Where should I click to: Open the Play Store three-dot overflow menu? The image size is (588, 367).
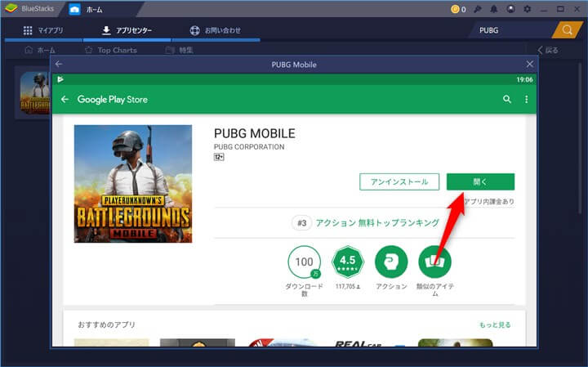(x=527, y=99)
